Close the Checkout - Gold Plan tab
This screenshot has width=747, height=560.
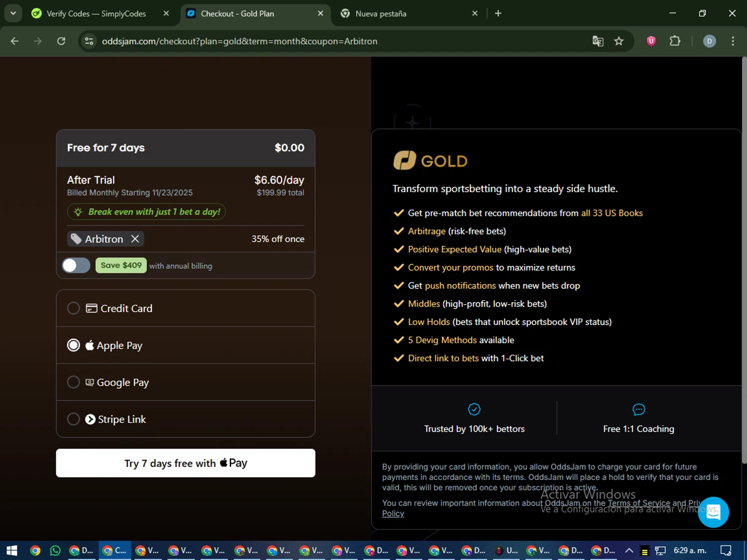(321, 13)
